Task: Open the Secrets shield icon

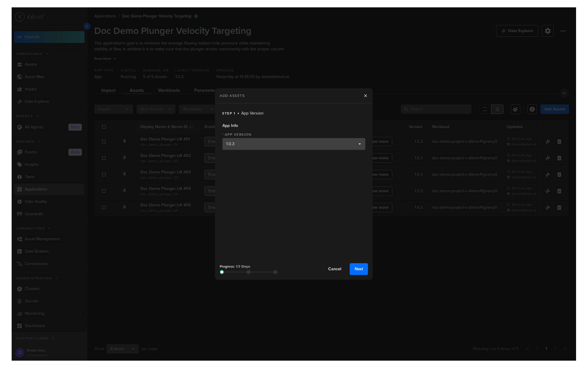Action: 20,301
